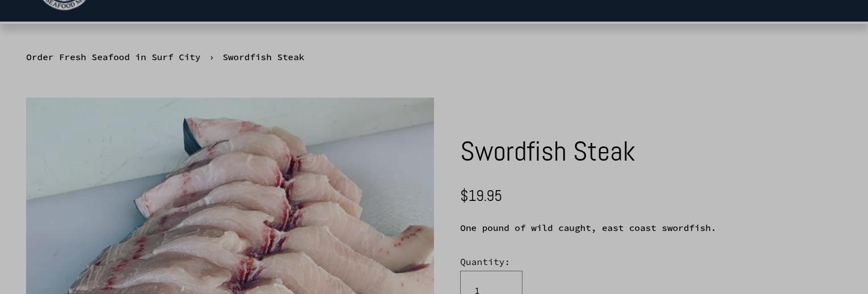Open the swordfish steak product photo
Image resolution: width=868 pixels, height=294 pixels.
pyautogui.click(x=230, y=196)
